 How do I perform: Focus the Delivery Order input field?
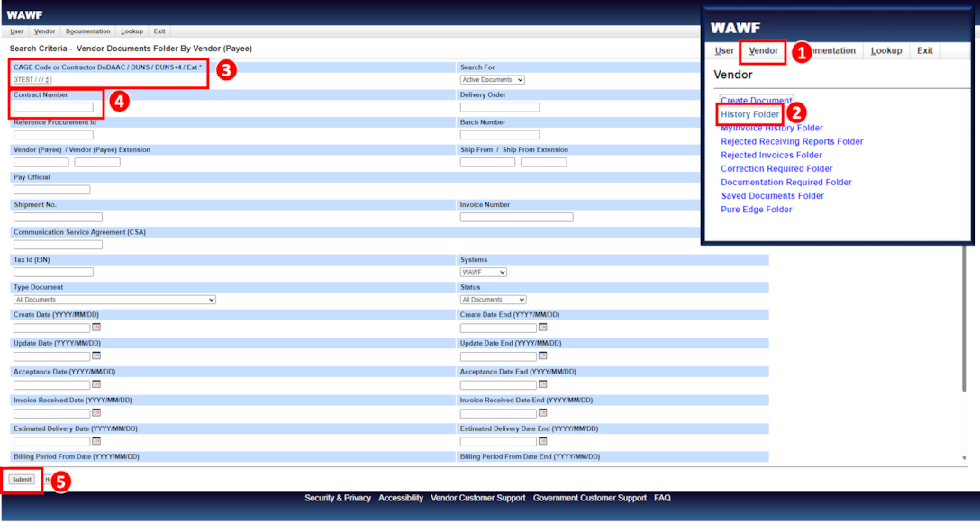pos(500,107)
